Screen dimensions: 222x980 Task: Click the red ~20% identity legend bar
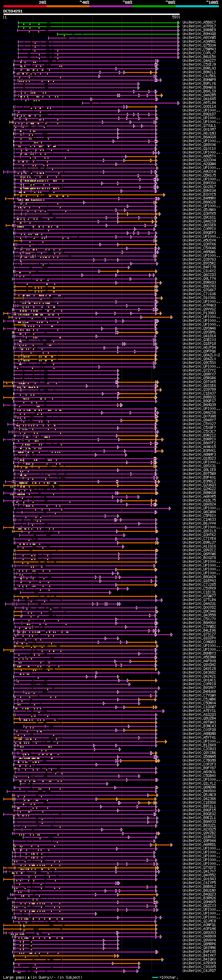click(25, 6)
